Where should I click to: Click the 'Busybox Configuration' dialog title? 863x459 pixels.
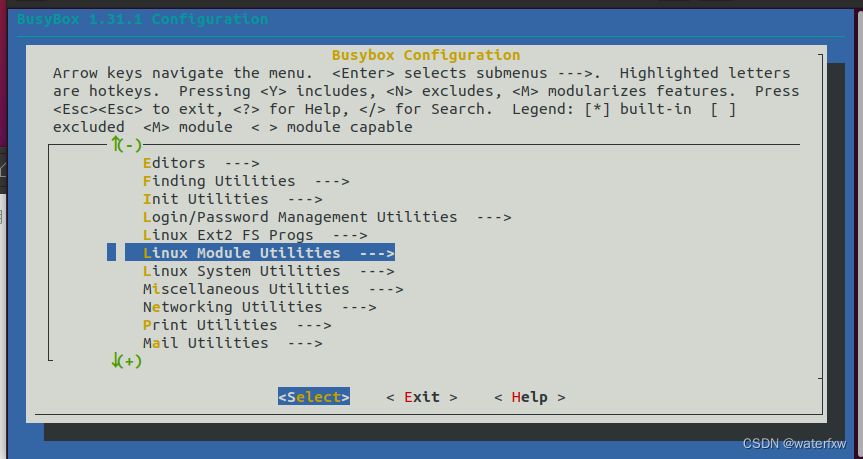pos(426,55)
